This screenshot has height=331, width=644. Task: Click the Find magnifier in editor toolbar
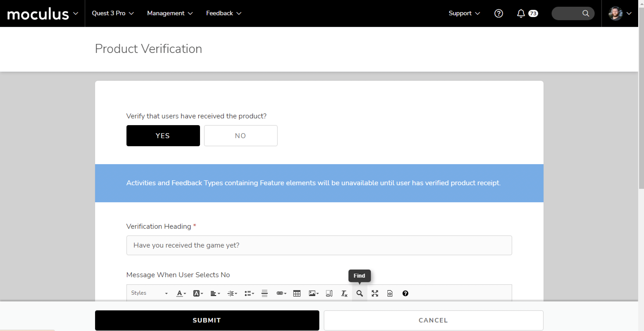(x=359, y=293)
